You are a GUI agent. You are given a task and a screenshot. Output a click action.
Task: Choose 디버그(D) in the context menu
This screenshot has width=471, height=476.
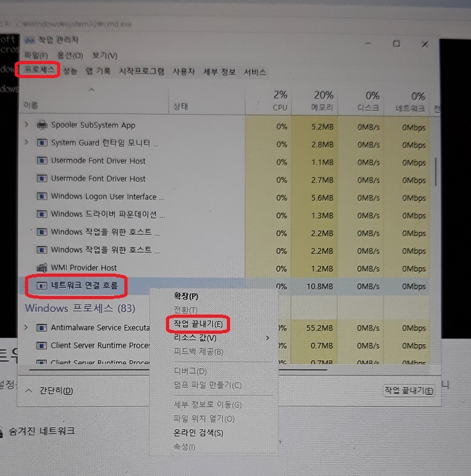coord(190,371)
